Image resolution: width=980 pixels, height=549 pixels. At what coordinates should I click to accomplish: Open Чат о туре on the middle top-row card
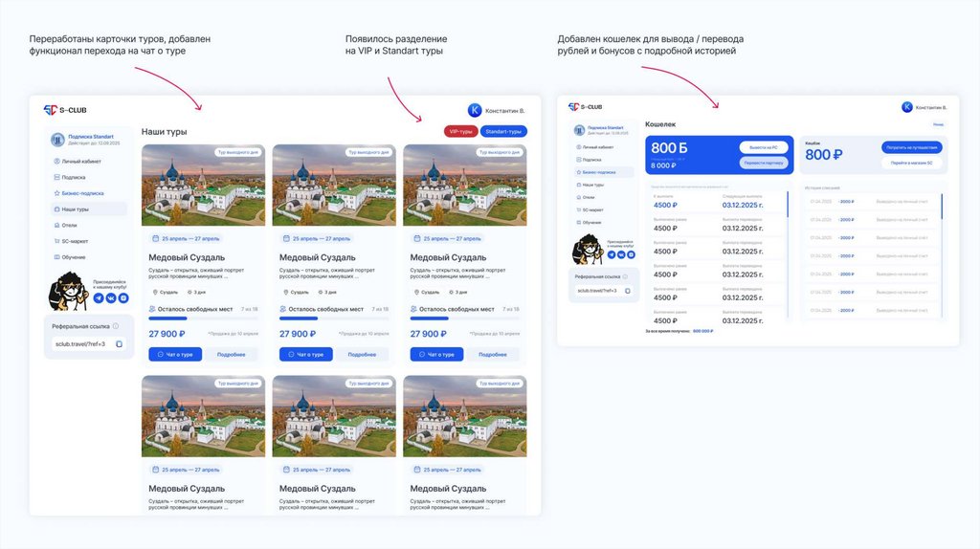click(x=305, y=354)
